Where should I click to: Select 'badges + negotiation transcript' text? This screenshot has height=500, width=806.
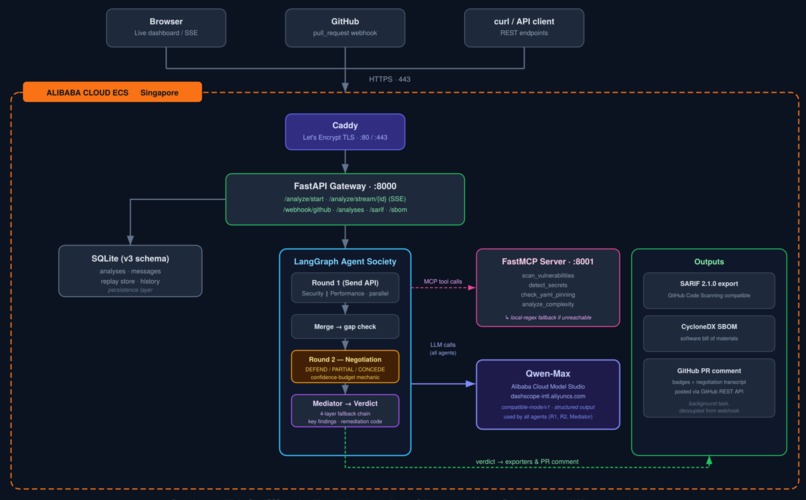[x=709, y=382]
